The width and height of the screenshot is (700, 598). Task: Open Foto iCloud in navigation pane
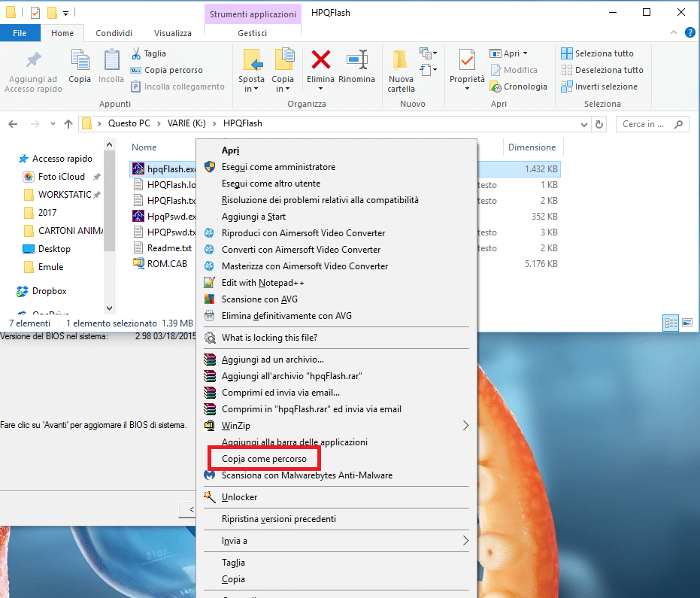(62, 177)
